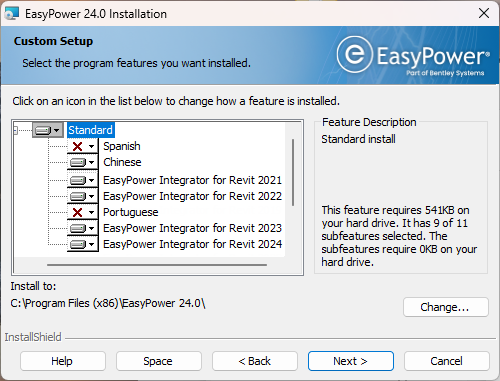Go back with the < Back button
This screenshot has width=500, height=381.
coord(255,361)
